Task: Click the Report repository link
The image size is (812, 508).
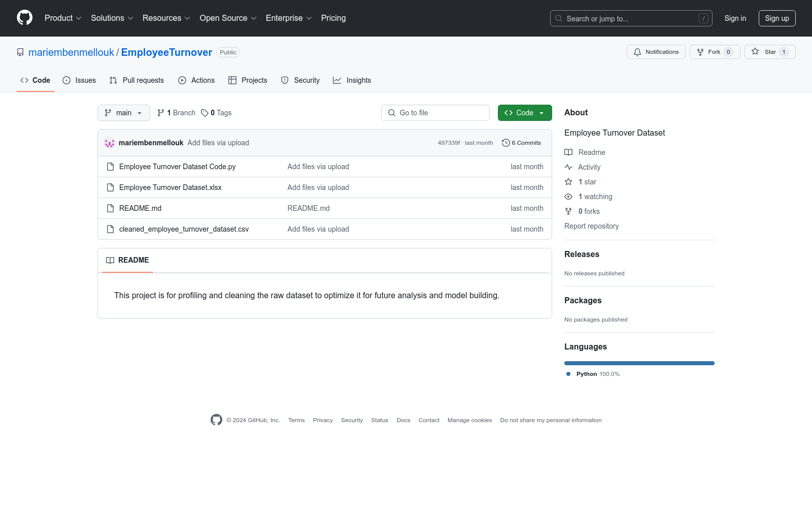Action: (x=591, y=226)
